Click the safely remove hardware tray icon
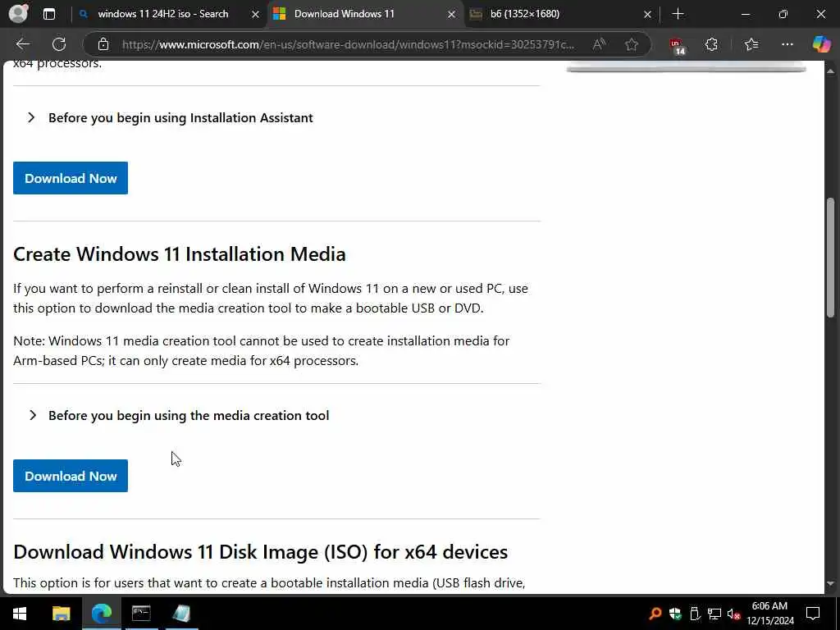 (695, 614)
